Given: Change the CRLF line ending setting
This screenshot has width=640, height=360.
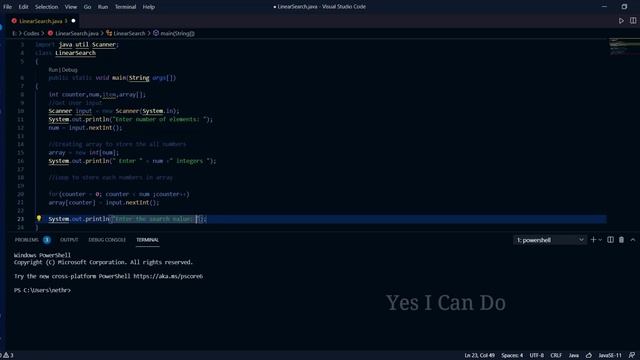Looking at the screenshot, I should point(556,356).
